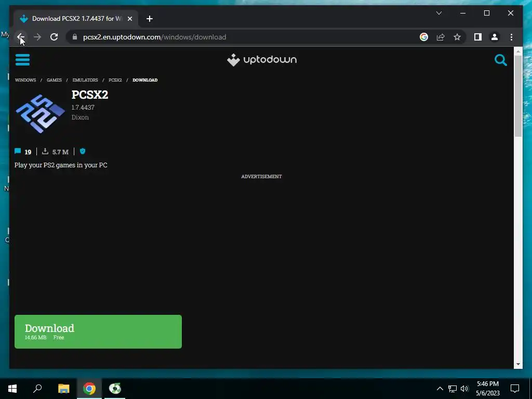This screenshot has width=532, height=399.
Task: Open the EMULATORS breadcrumb link
Action: pos(85,80)
